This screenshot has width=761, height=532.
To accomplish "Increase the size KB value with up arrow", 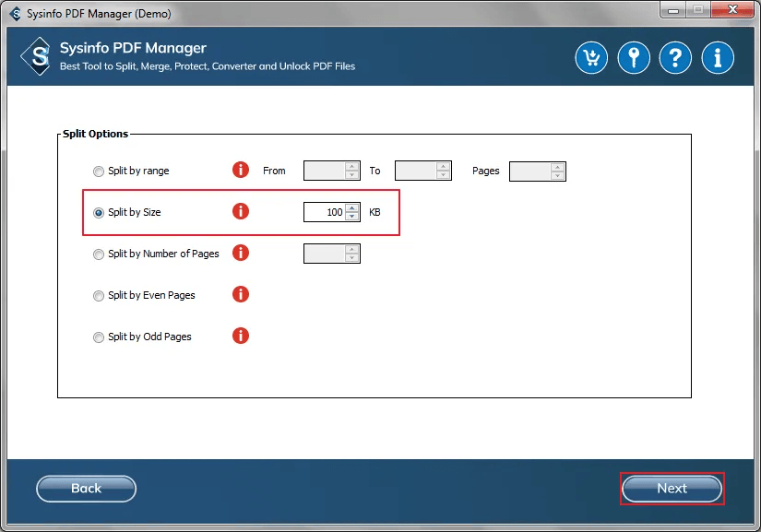I will tap(351, 208).
